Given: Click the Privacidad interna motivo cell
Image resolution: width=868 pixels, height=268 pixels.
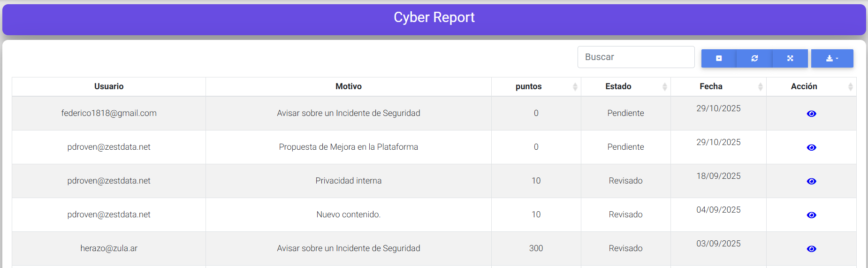Looking at the screenshot, I should [348, 181].
